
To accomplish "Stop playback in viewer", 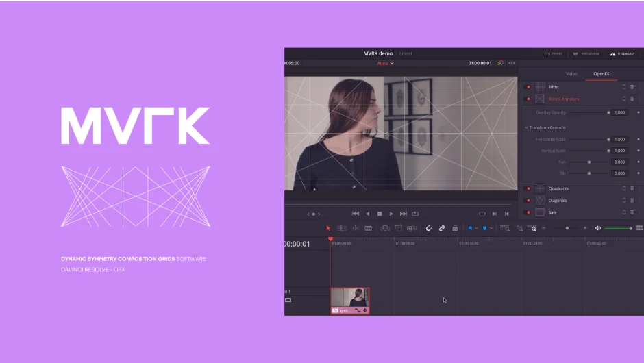I will pyautogui.click(x=380, y=214).
